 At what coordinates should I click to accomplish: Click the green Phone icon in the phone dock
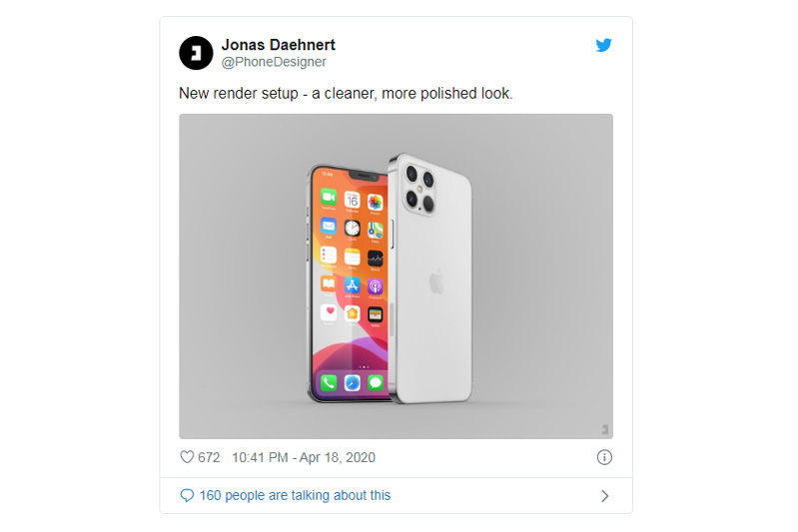(329, 382)
